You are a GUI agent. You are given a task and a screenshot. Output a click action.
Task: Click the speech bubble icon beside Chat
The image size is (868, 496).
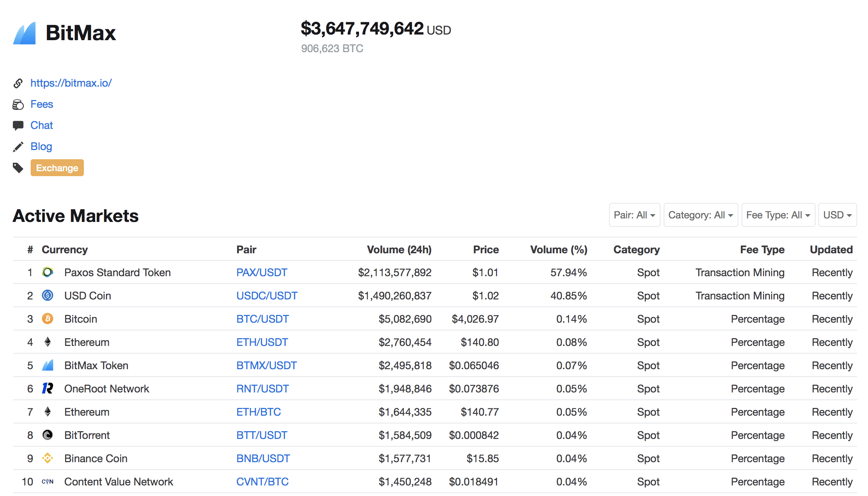coord(18,125)
